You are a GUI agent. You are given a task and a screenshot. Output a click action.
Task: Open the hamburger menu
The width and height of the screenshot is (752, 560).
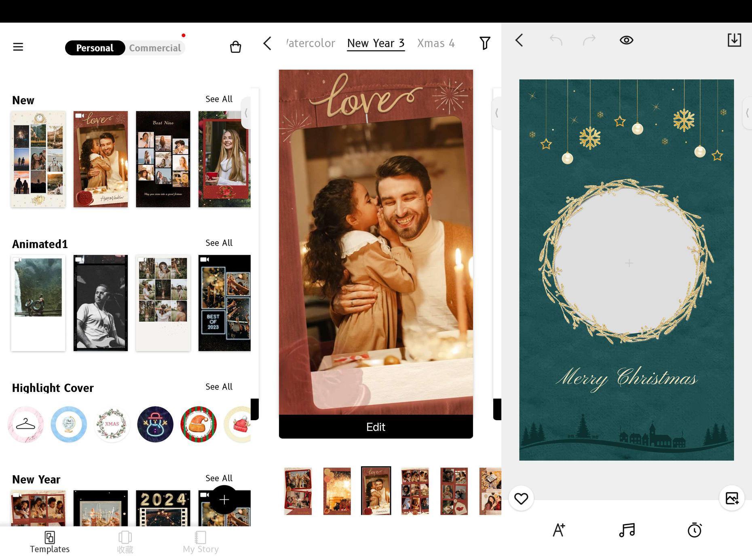[x=18, y=47]
